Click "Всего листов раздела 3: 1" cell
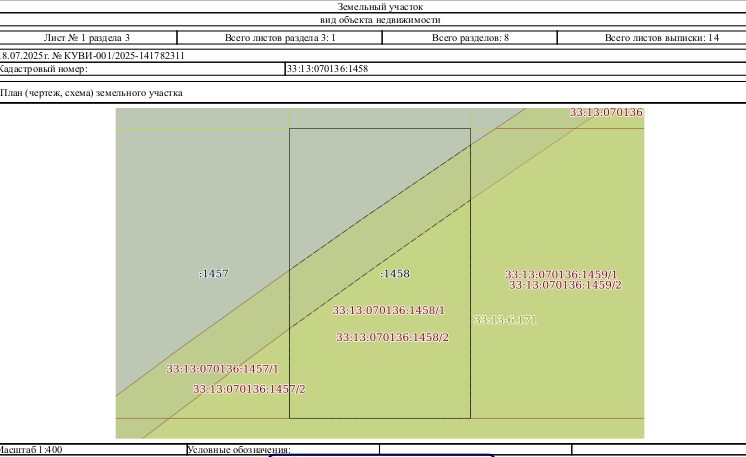The width and height of the screenshot is (746, 457). click(x=280, y=38)
